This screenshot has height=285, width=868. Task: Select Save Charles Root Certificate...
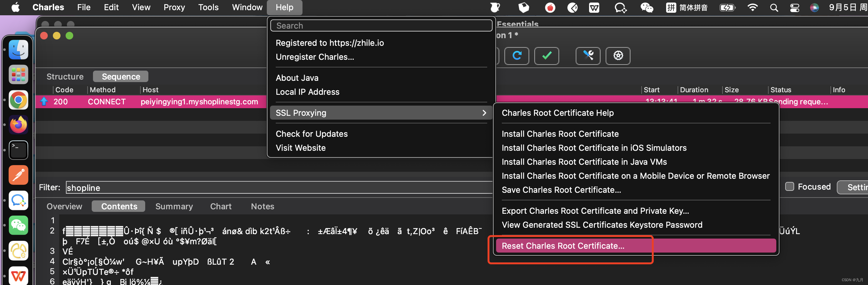click(x=636, y=190)
